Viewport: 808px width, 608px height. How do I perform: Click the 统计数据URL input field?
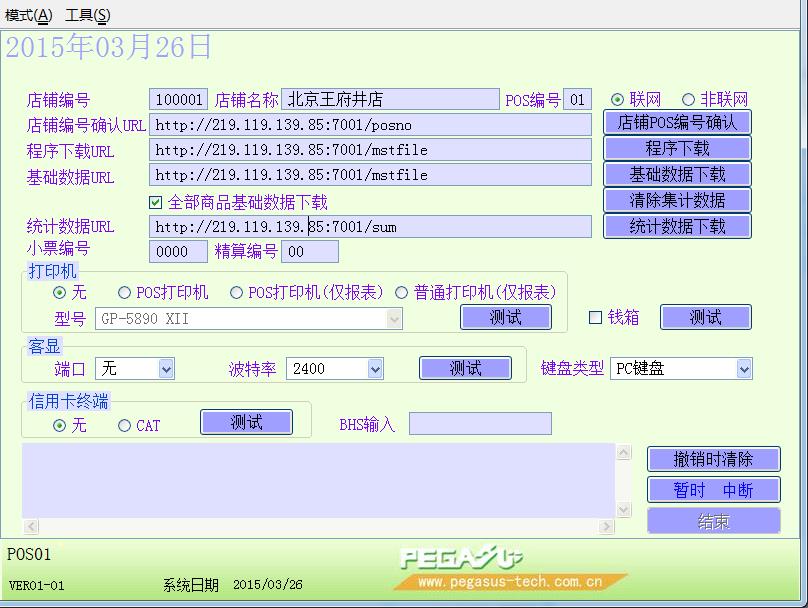point(370,227)
